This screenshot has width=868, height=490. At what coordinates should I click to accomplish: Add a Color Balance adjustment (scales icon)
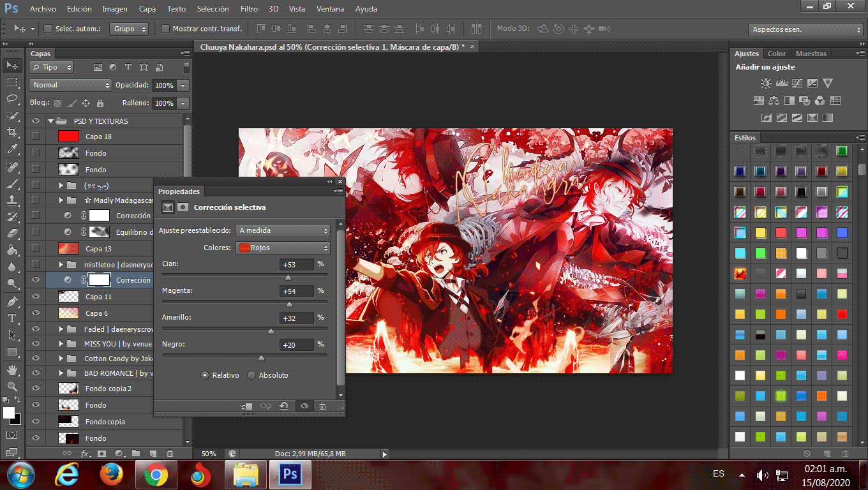click(x=774, y=101)
